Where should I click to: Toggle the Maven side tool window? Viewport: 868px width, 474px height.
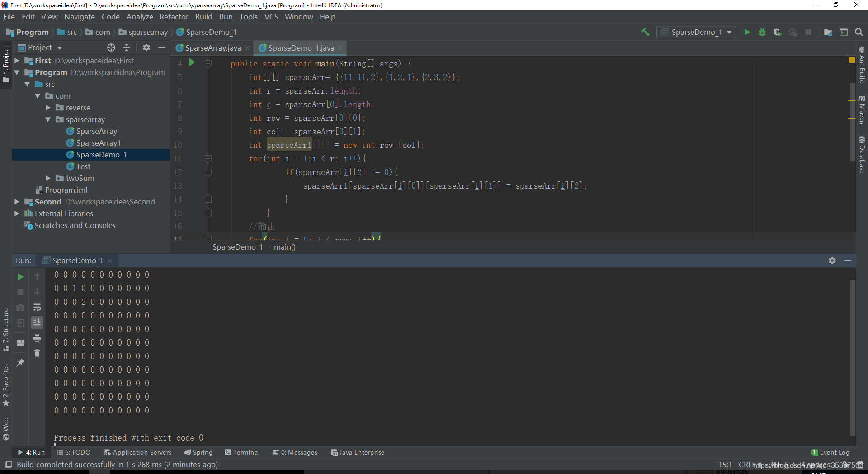coord(862,110)
